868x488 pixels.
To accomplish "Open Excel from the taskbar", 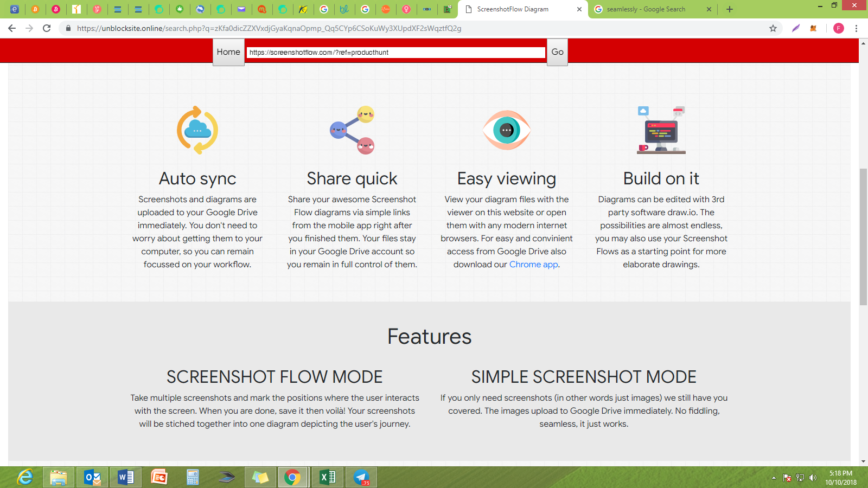I will coord(328,478).
